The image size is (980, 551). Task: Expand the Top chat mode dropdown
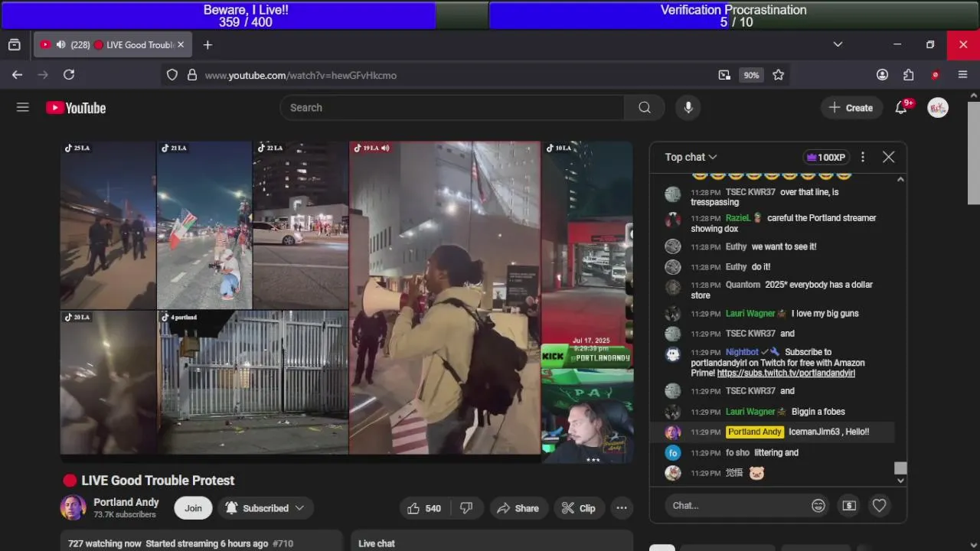coord(691,157)
